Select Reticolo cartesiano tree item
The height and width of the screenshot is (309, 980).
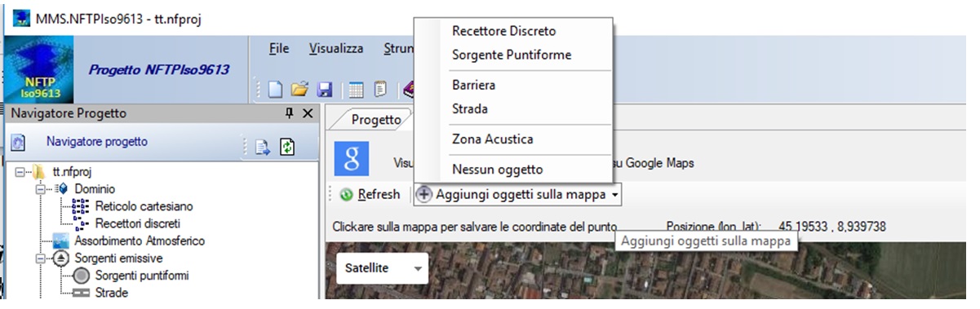[133, 206]
